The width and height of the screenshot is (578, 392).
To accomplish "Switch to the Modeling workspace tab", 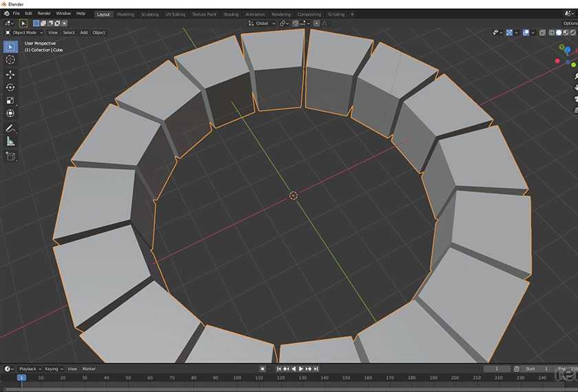I will coord(126,14).
